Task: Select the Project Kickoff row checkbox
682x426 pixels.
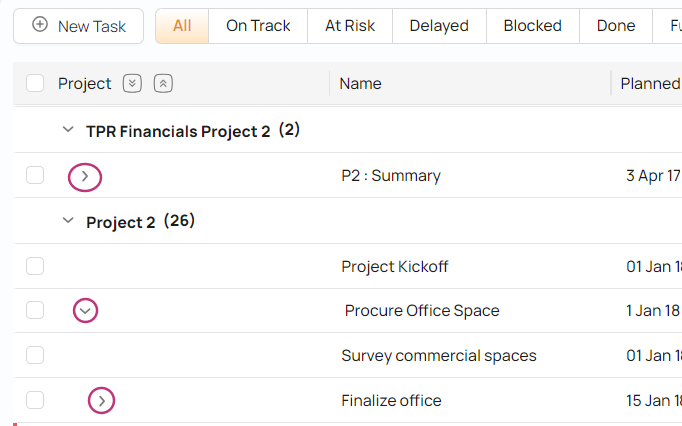Action: tap(35, 266)
